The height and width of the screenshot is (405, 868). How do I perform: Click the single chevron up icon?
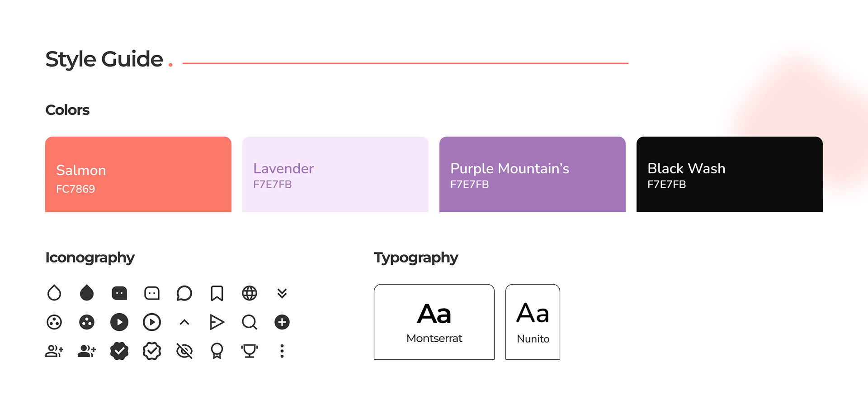pos(184,322)
